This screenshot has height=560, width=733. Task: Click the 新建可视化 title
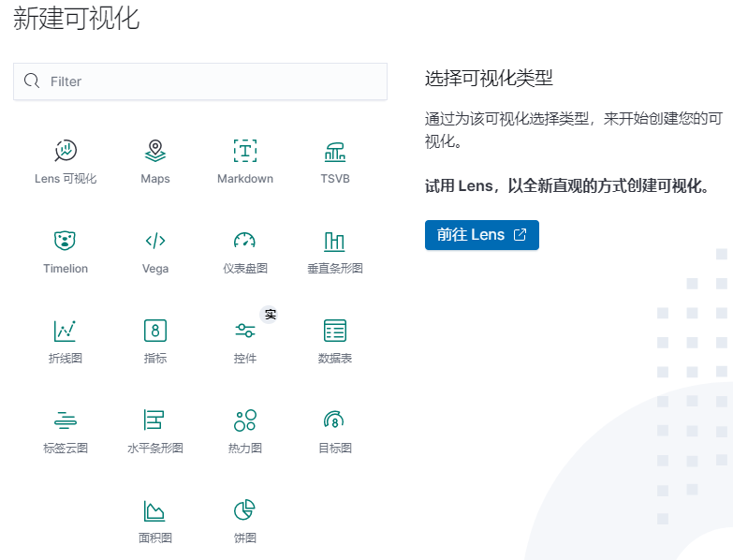point(76,19)
